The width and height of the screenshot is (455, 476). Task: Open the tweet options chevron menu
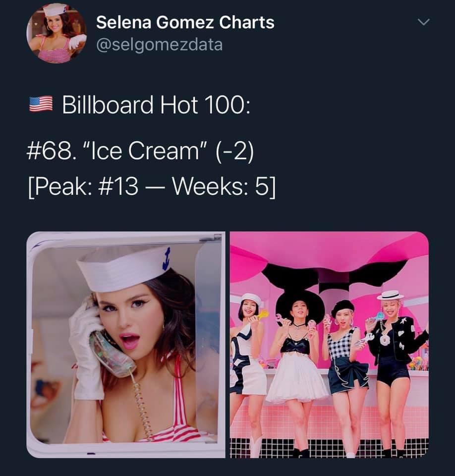(423, 22)
